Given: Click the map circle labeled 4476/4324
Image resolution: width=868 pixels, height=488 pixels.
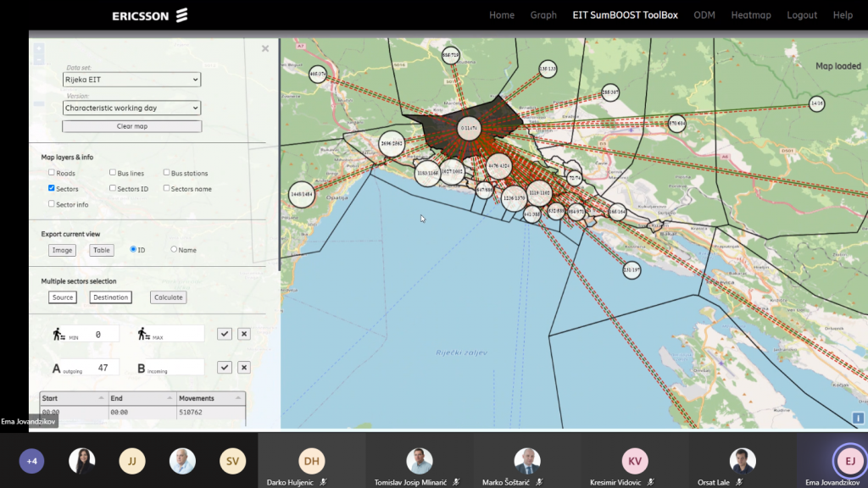Looking at the screenshot, I should (498, 166).
